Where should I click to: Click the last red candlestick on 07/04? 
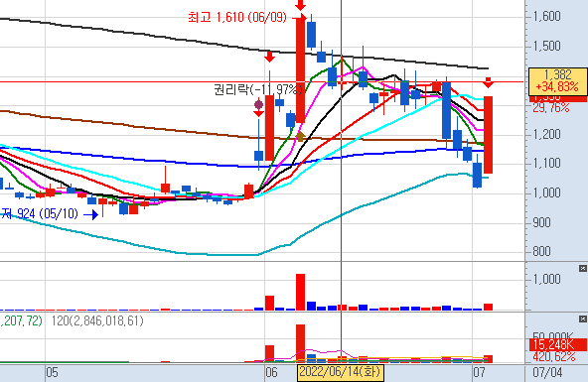(x=488, y=135)
